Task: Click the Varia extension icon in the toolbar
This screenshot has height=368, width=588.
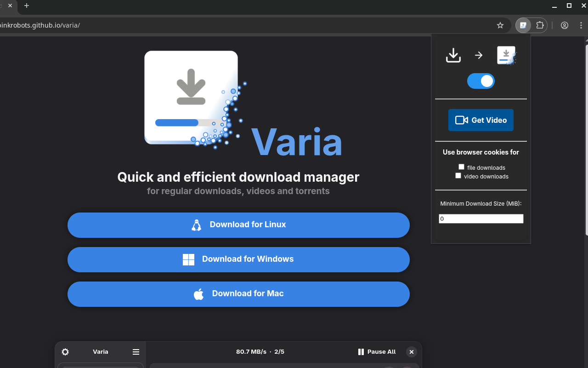Action: pyautogui.click(x=523, y=25)
